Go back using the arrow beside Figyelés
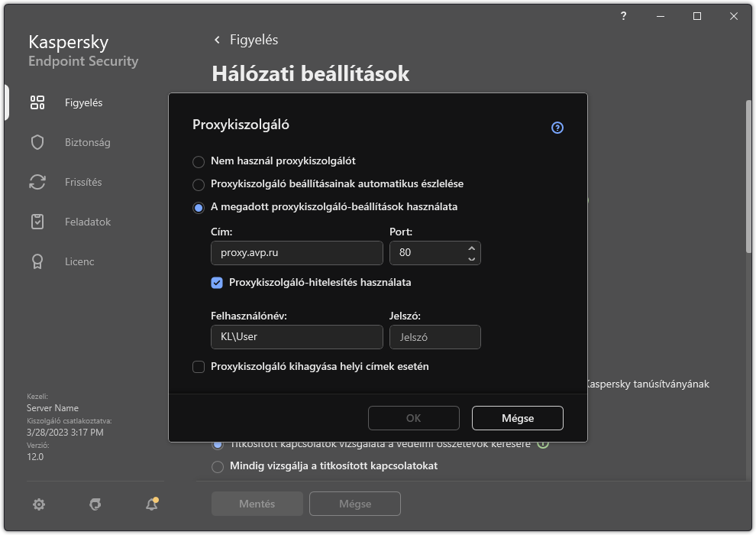Viewport: 756px width, 535px height. click(217, 40)
